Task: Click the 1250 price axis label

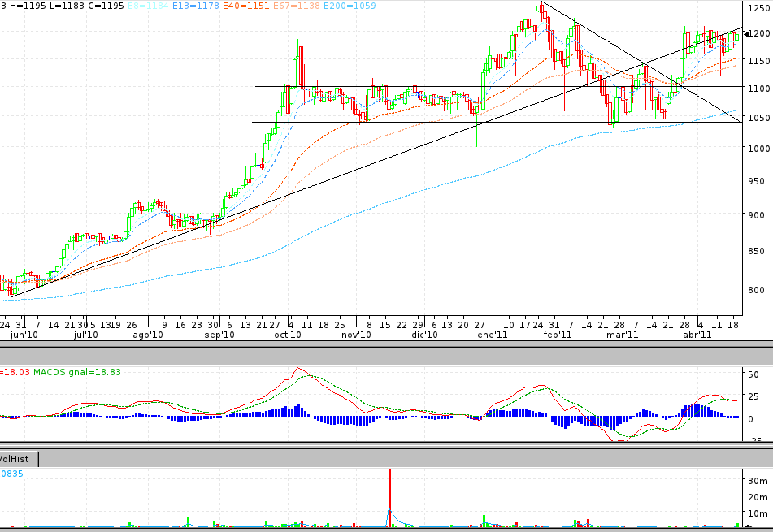Action: click(x=758, y=8)
